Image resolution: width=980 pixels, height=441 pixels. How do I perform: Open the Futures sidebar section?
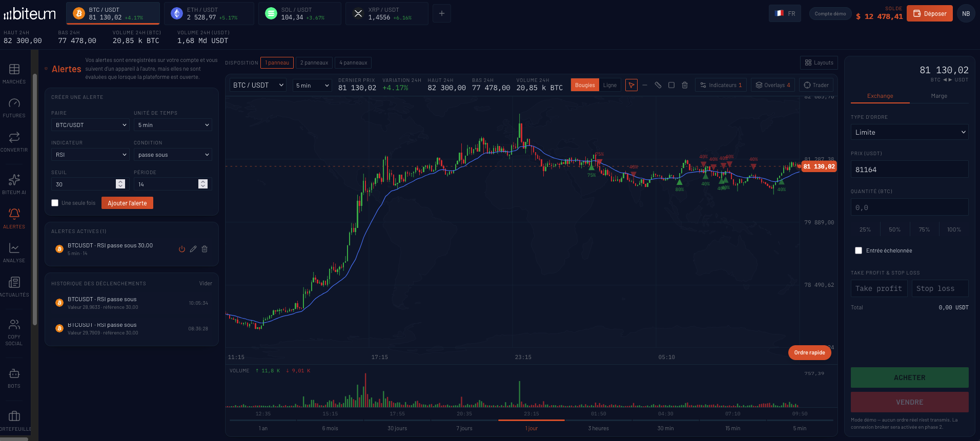(14, 108)
